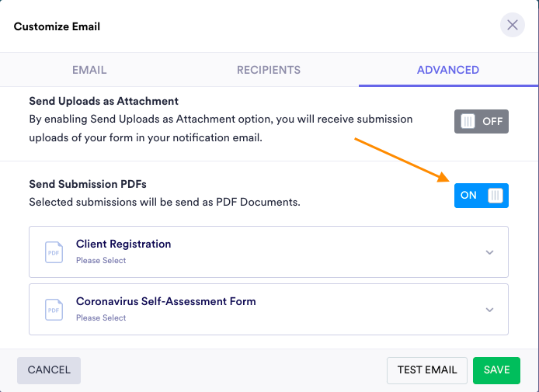Close the Customize Email dialog
Image resolution: width=539 pixels, height=392 pixels.
click(512, 26)
